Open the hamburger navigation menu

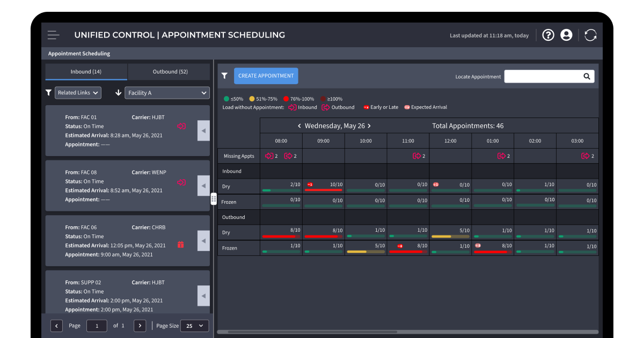click(53, 35)
